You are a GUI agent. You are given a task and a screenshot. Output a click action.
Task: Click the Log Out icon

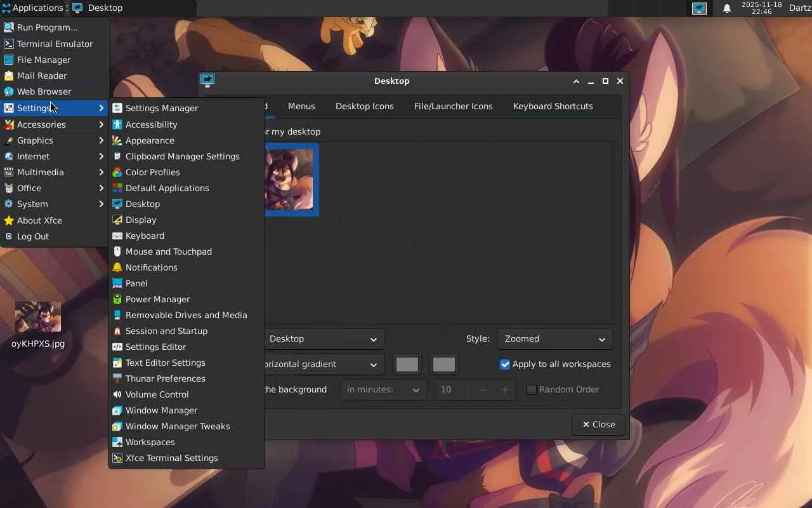coord(9,236)
